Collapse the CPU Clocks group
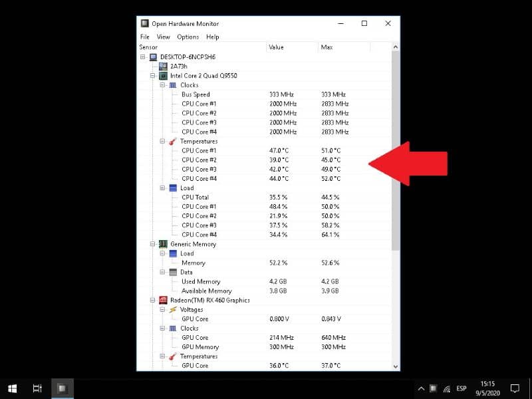Image resolution: width=532 pixels, height=399 pixels. (x=162, y=85)
